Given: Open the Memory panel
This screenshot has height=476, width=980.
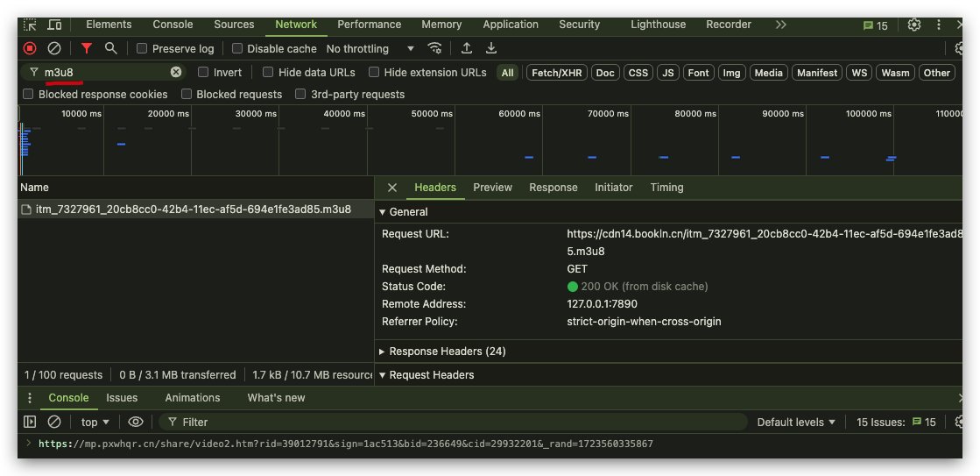Looking at the screenshot, I should 441,25.
